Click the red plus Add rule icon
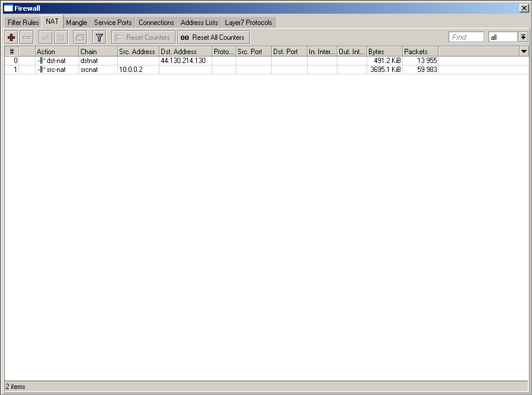The image size is (532, 395). (11, 37)
